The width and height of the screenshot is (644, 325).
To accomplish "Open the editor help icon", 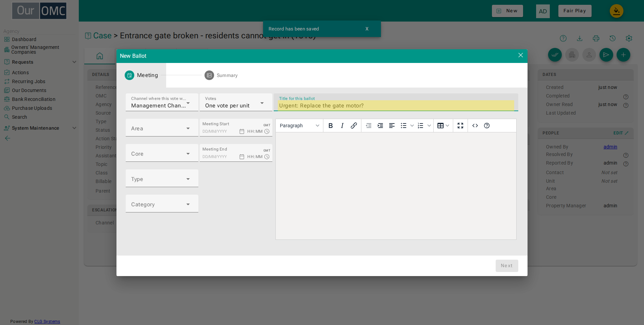I will tap(487, 126).
